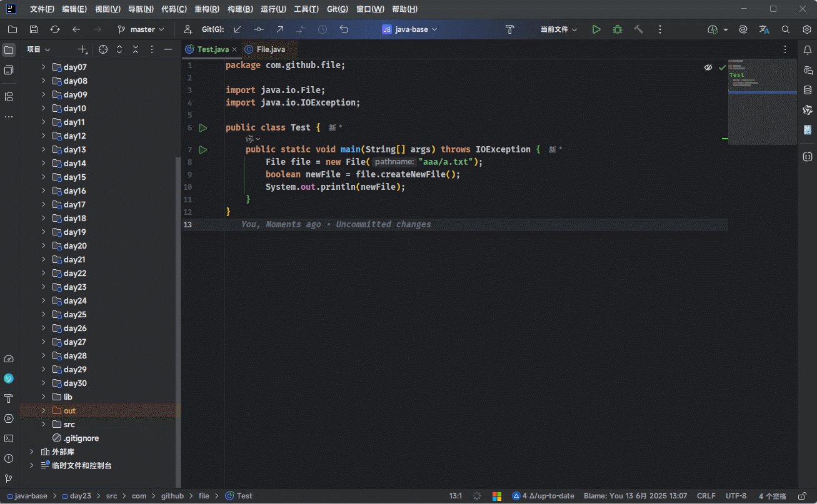817x504 pixels.
Task: Expand the day15 folder in project tree
Action: [44, 177]
